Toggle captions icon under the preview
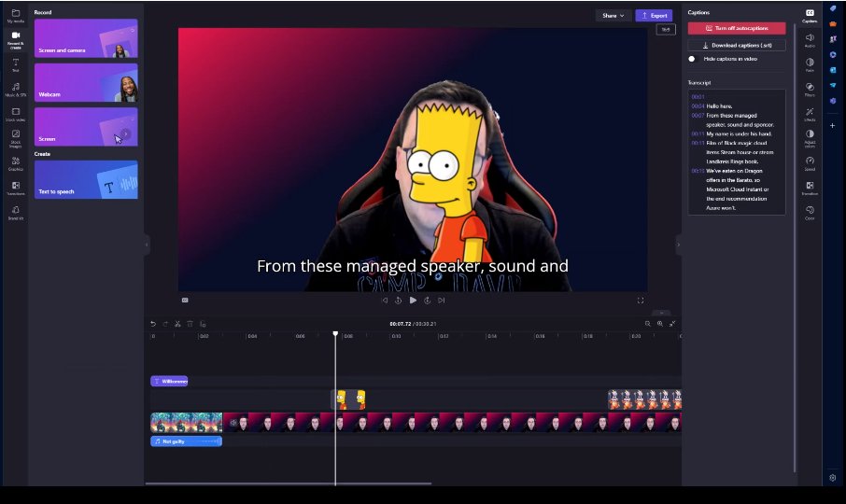 [185, 301]
